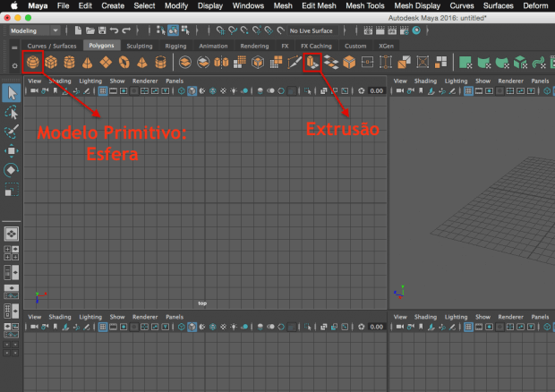Select the Multi-Cut pencil tool icon
The height and width of the screenshot is (392, 555).
tap(295, 63)
